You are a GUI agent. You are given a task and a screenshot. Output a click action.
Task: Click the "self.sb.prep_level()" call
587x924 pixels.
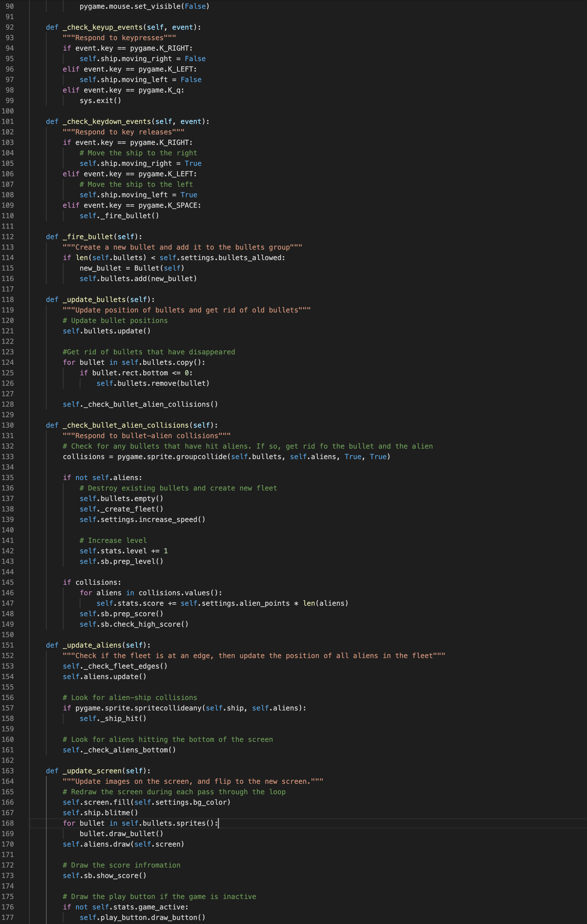point(121,561)
